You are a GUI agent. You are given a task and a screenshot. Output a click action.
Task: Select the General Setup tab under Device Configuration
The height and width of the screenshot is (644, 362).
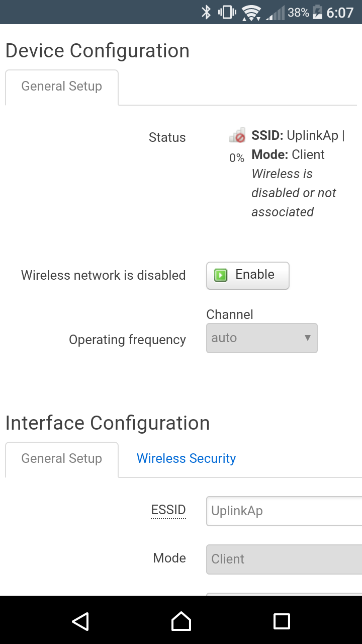pyautogui.click(x=62, y=87)
